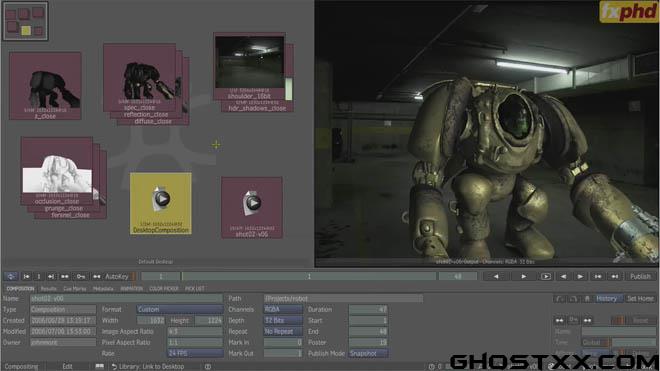Select the occlusion_close thumbnail stack

point(57,171)
